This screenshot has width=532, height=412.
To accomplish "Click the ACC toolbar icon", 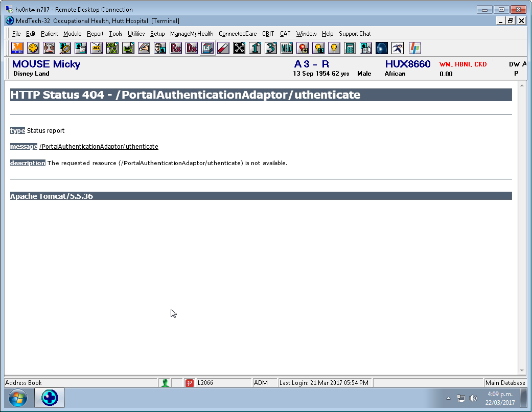I will [x=97, y=48].
